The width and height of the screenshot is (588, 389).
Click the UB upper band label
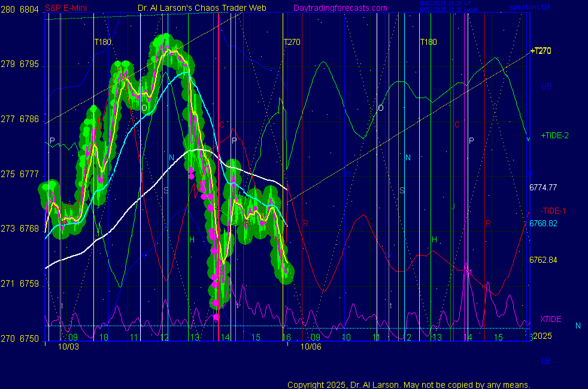(x=546, y=86)
